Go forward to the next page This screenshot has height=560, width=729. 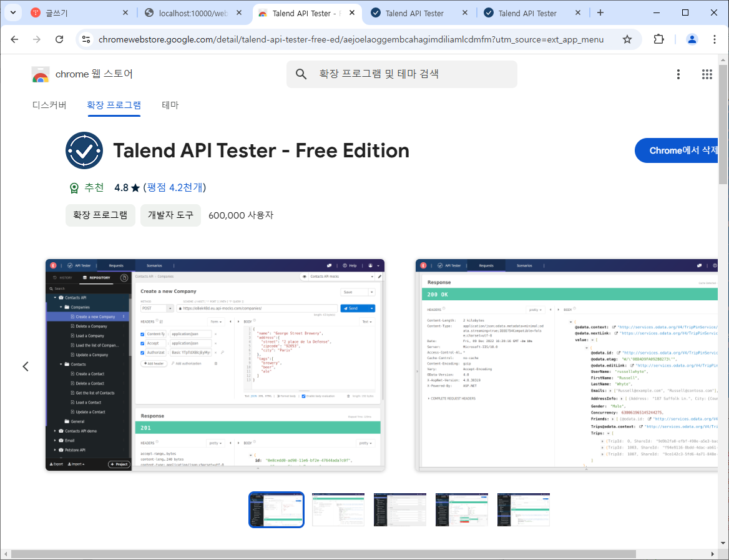pos(37,39)
